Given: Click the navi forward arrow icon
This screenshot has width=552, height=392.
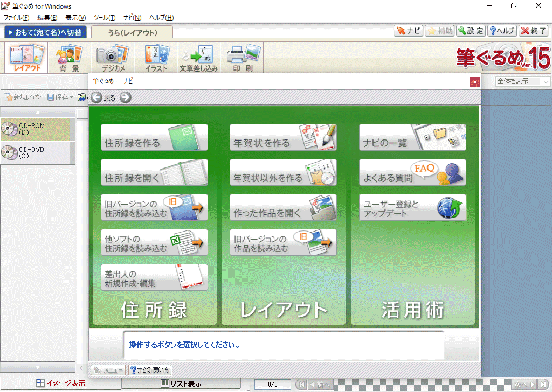Looking at the screenshot, I should 125,97.
